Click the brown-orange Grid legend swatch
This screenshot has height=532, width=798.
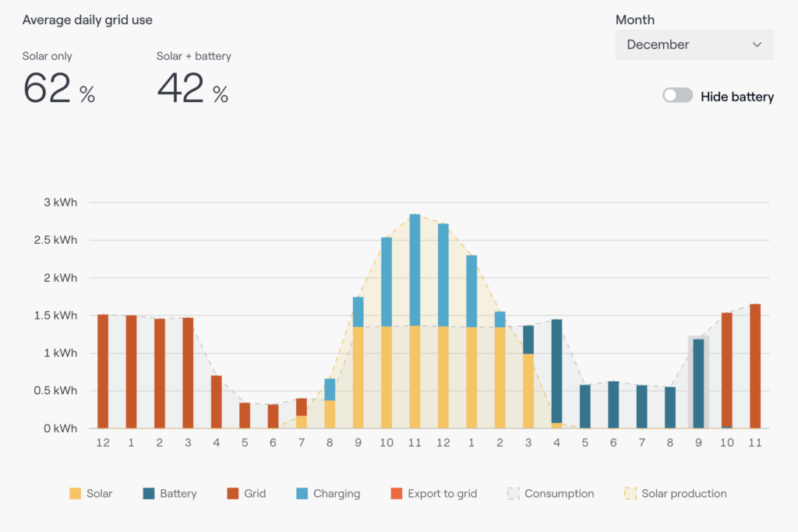click(232, 494)
